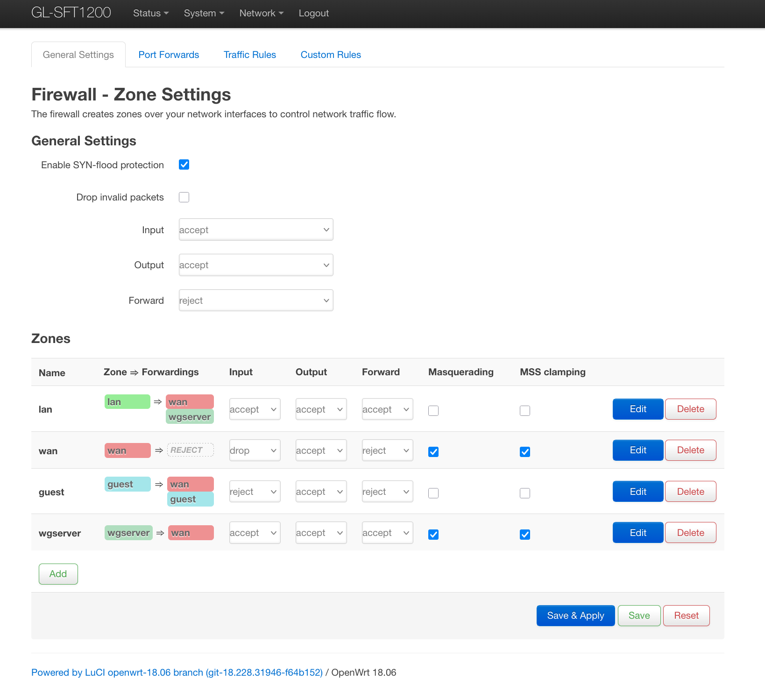Screen dimensions: 765x700
Task: Disable masquerading for the wan zone
Action: click(433, 452)
